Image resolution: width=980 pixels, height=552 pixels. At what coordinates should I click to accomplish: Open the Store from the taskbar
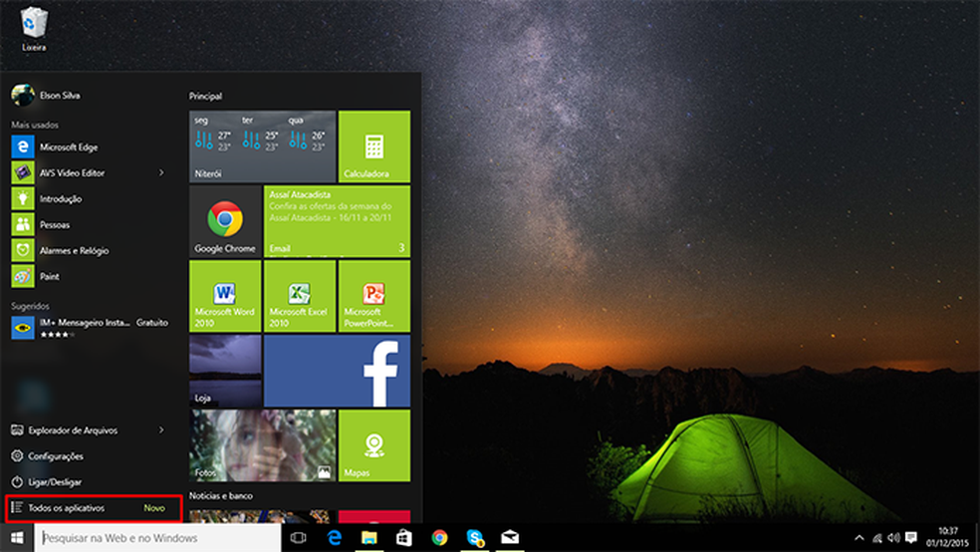click(404, 538)
